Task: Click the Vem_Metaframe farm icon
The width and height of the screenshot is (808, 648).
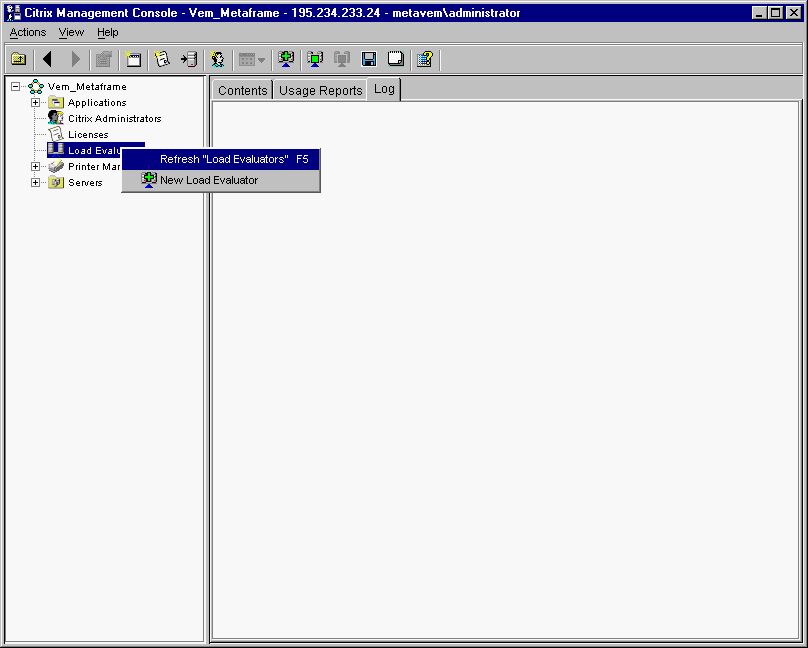Action: click(x=36, y=87)
